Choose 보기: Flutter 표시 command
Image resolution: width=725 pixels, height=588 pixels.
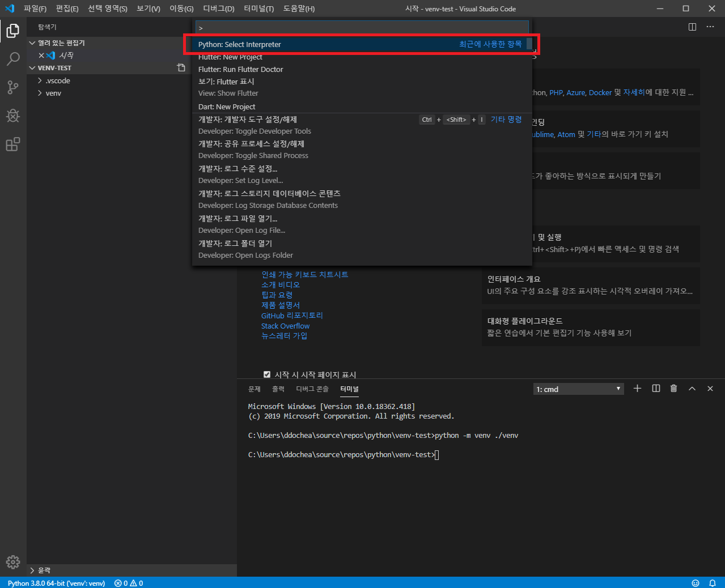[x=362, y=87]
